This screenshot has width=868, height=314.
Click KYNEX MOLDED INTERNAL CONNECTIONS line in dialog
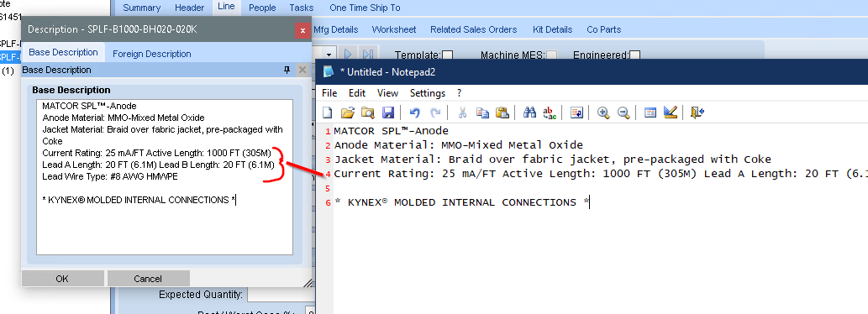(x=139, y=200)
